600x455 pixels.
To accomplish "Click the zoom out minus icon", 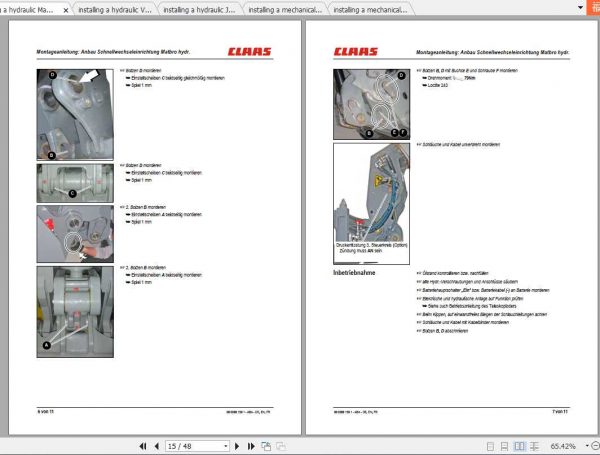I will pos(595,446).
